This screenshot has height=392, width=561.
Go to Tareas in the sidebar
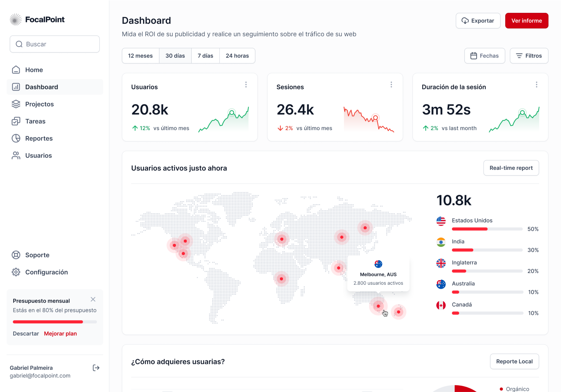tap(35, 121)
